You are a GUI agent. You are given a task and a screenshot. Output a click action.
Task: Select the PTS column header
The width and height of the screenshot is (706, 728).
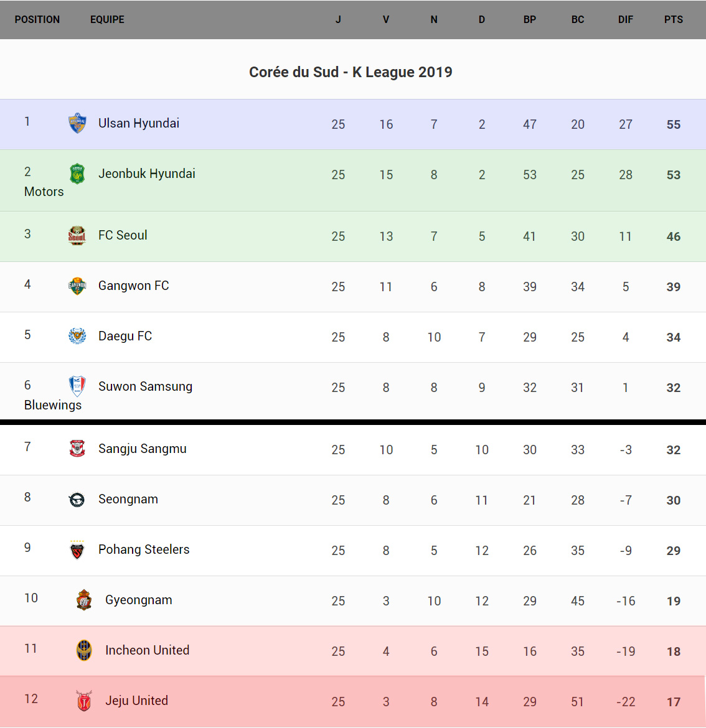[x=674, y=20]
